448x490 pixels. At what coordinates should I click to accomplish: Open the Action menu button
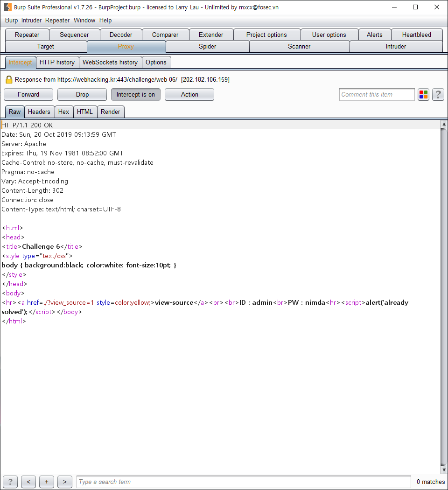(x=189, y=95)
